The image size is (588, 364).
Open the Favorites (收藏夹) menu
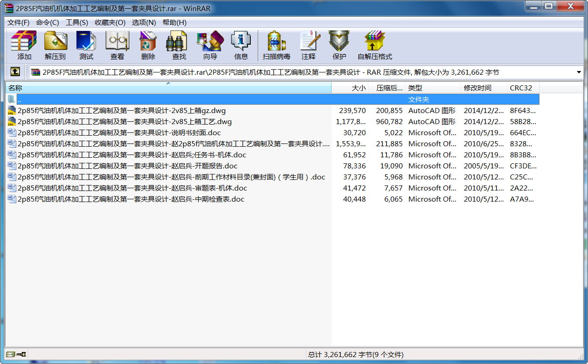(110, 22)
